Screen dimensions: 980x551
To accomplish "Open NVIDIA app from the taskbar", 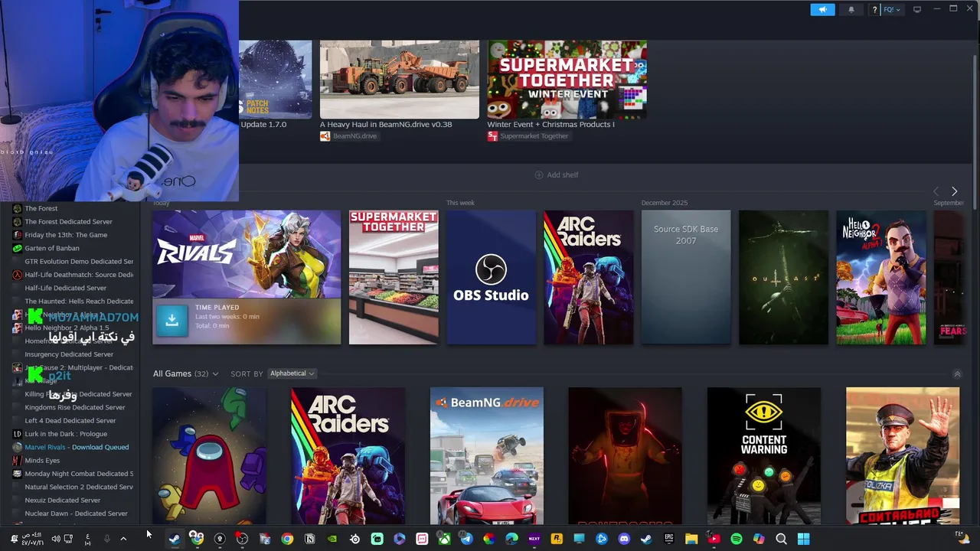I will (332, 539).
